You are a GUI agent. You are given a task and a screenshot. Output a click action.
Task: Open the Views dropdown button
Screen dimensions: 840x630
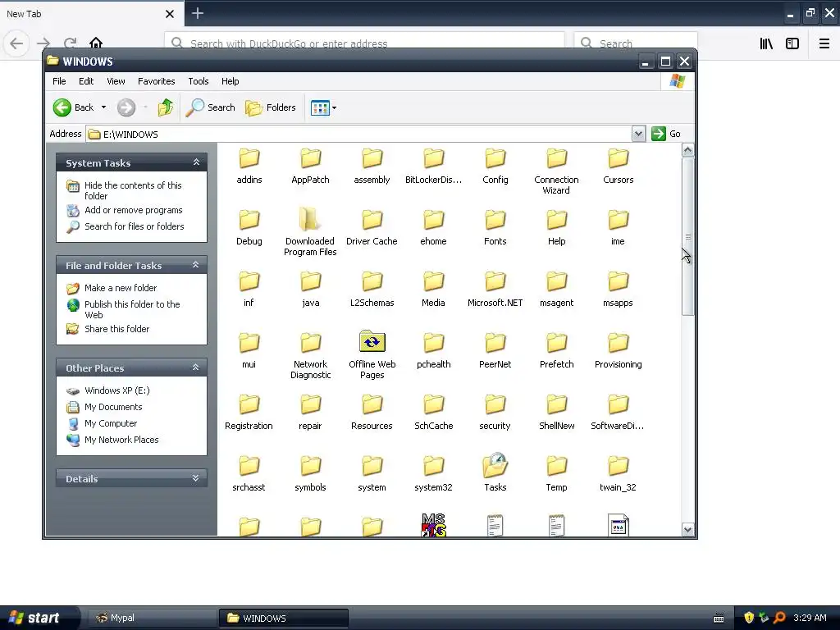(323, 107)
